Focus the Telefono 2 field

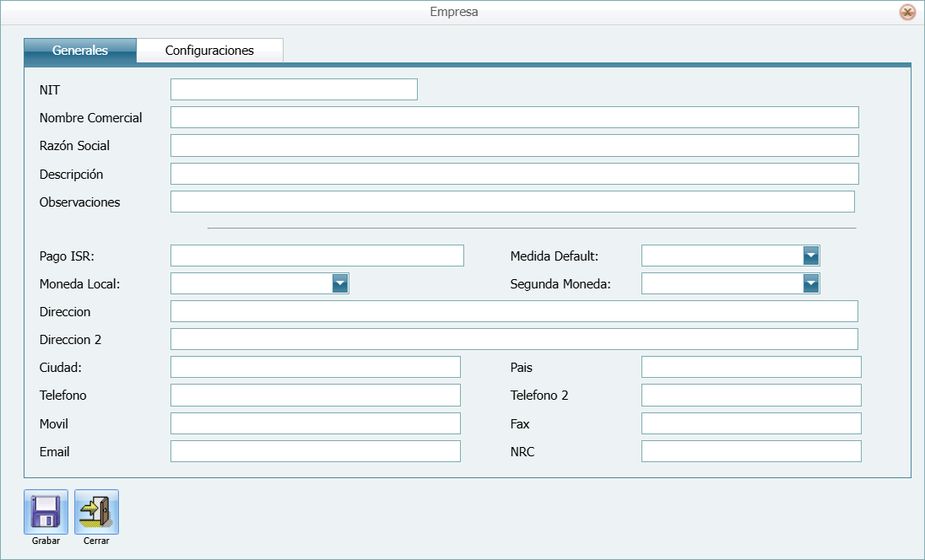[x=751, y=395]
